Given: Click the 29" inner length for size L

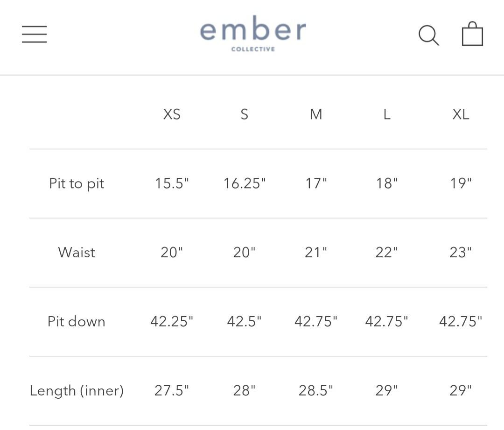Looking at the screenshot, I should 386,391.
